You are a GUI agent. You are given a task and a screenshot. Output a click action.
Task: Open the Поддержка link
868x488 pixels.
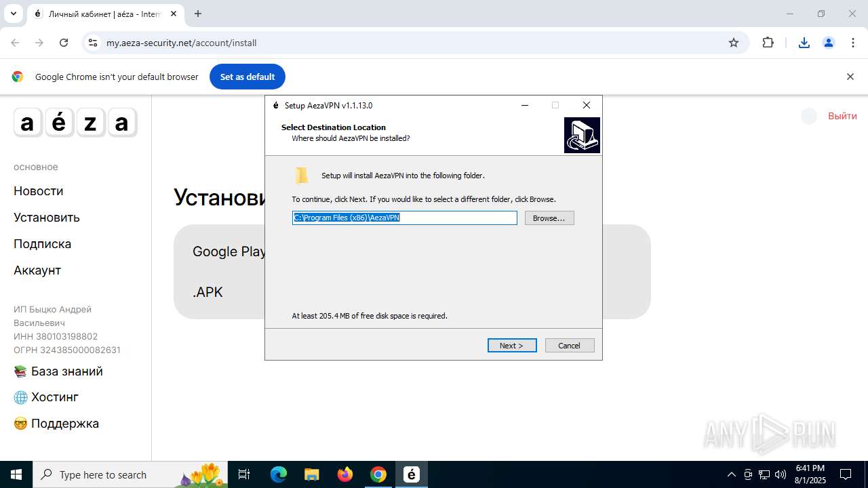[56, 424]
